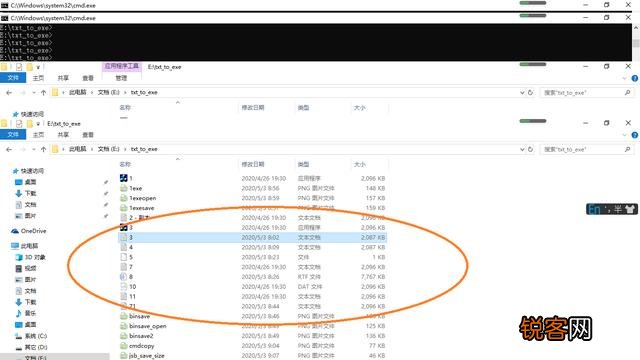The image size is (640, 360).
Task: Click breadcrumb chevron after 此电脑 in front Explorer
Action: click(92, 149)
